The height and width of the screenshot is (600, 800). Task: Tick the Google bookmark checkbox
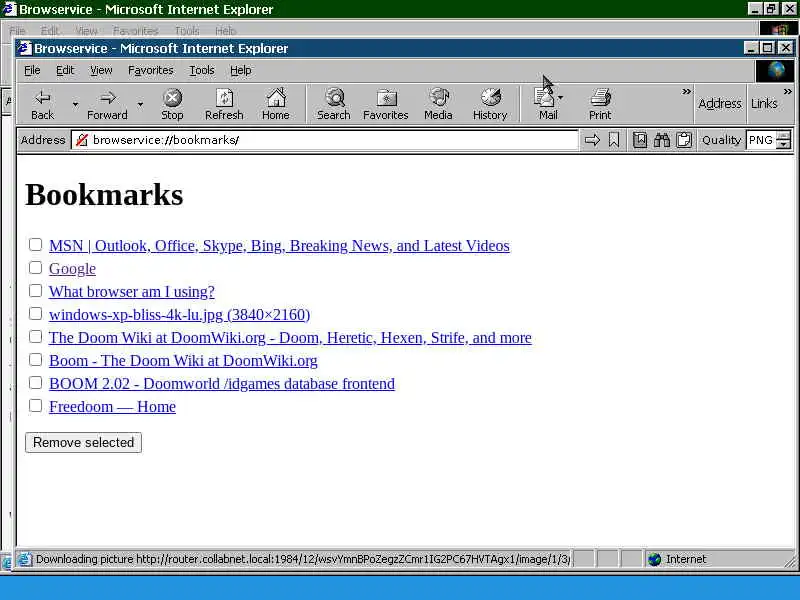pyautogui.click(x=35, y=267)
